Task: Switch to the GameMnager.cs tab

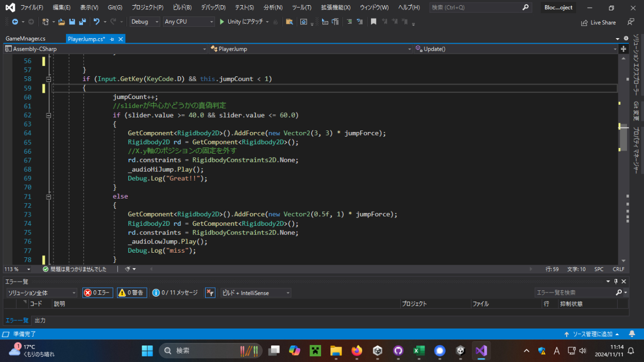Action: (x=25, y=39)
